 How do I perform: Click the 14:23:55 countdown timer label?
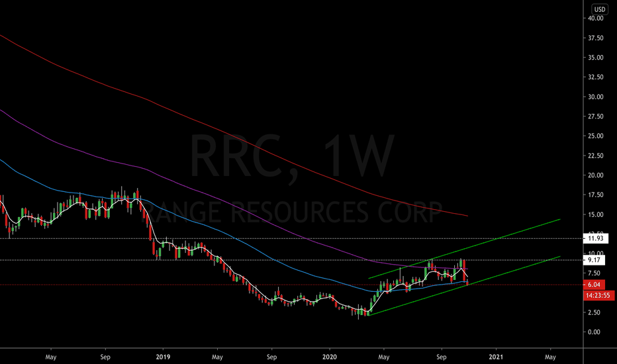(x=598, y=295)
